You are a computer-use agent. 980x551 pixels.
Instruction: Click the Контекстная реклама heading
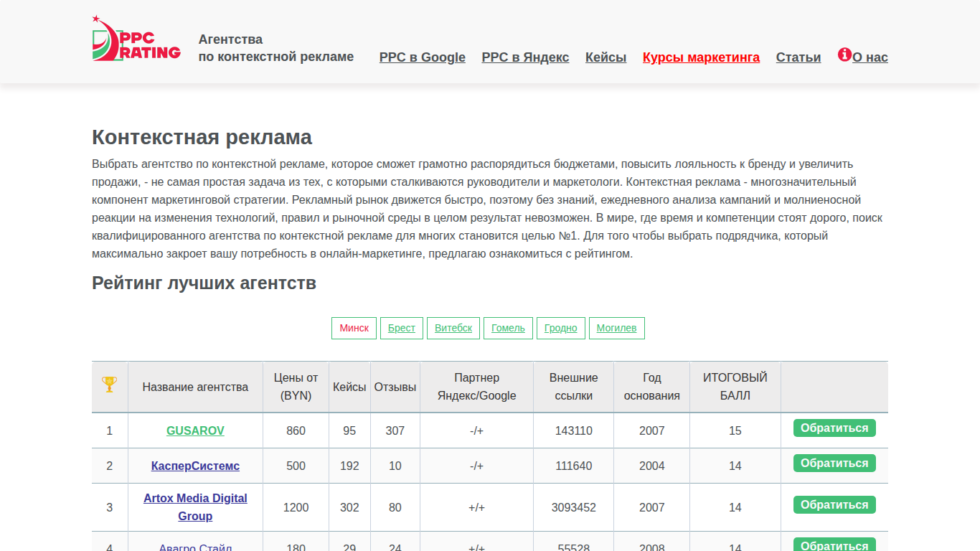(x=202, y=137)
